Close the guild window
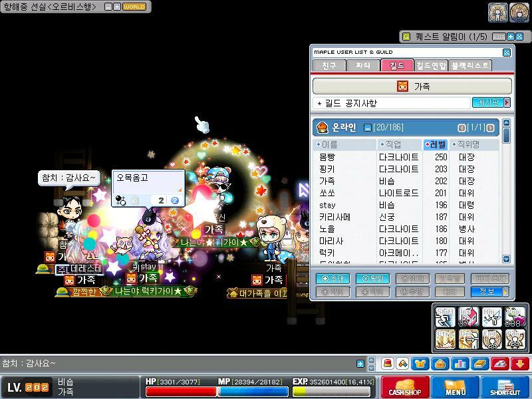The image size is (532, 399). tap(506, 53)
